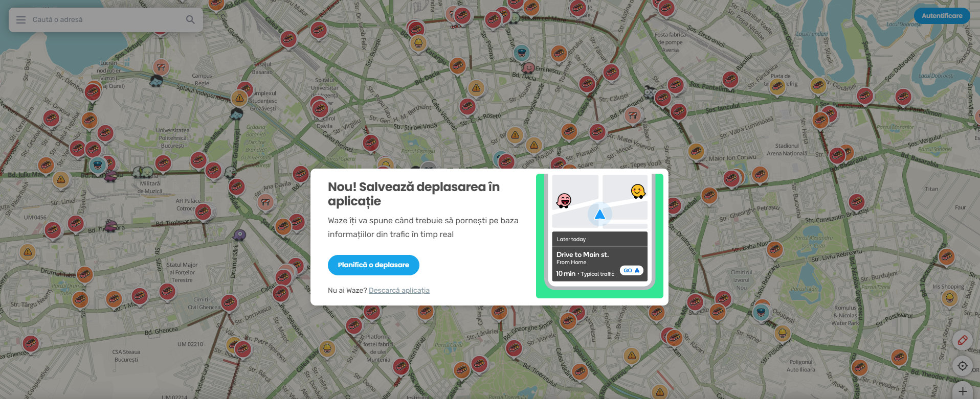Click the "Planifică o deplasare" button

[373, 265]
